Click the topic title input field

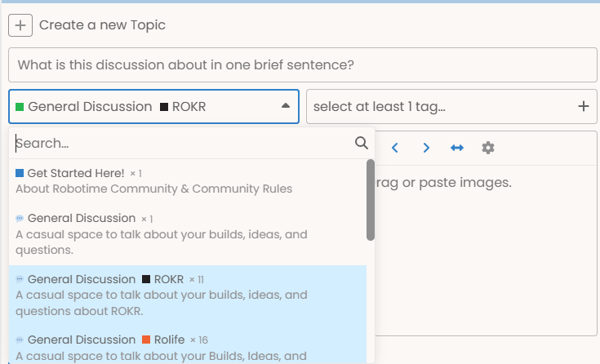tap(303, 64)
